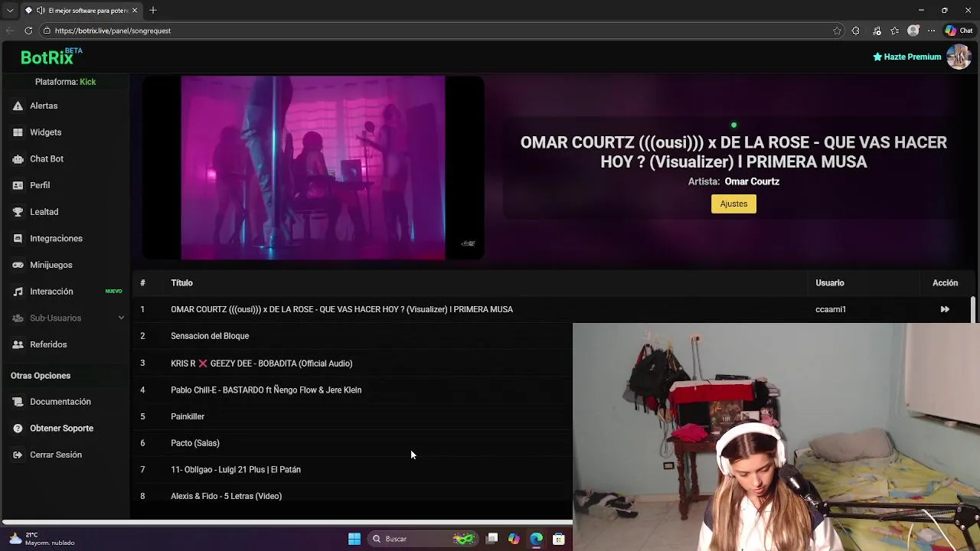Select song Painkiller
This screenshot has width=980, height=551.
point(188,416)
